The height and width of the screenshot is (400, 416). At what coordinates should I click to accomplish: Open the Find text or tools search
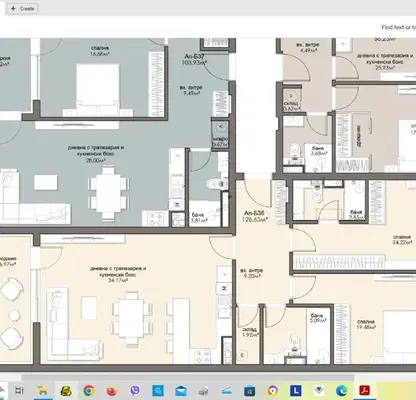(399, 27)
